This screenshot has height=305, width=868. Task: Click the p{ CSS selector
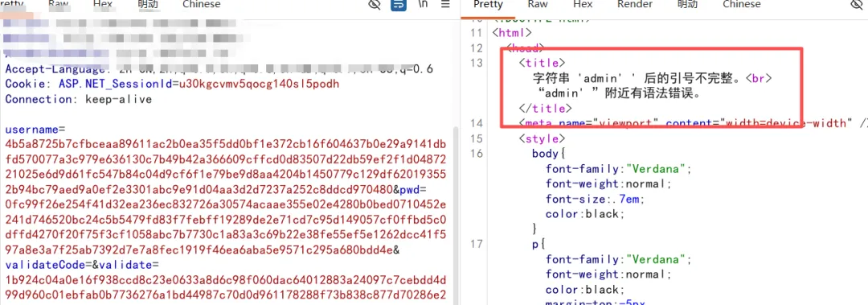(538, 244)
